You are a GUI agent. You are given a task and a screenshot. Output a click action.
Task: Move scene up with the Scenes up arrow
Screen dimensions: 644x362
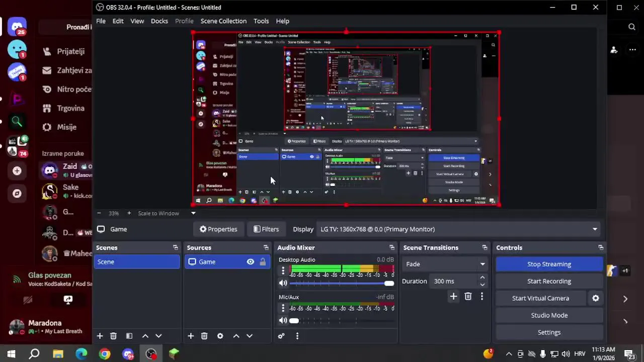(x=145, y=336)
